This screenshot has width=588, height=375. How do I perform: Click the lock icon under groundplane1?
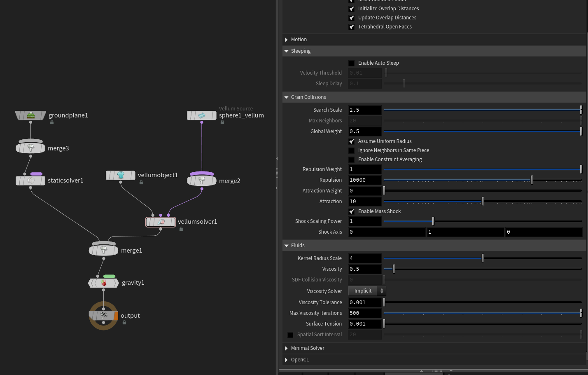(52, 122)
